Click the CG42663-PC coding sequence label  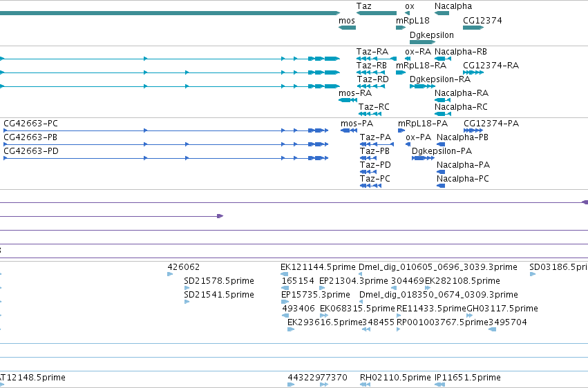[31, 124]
